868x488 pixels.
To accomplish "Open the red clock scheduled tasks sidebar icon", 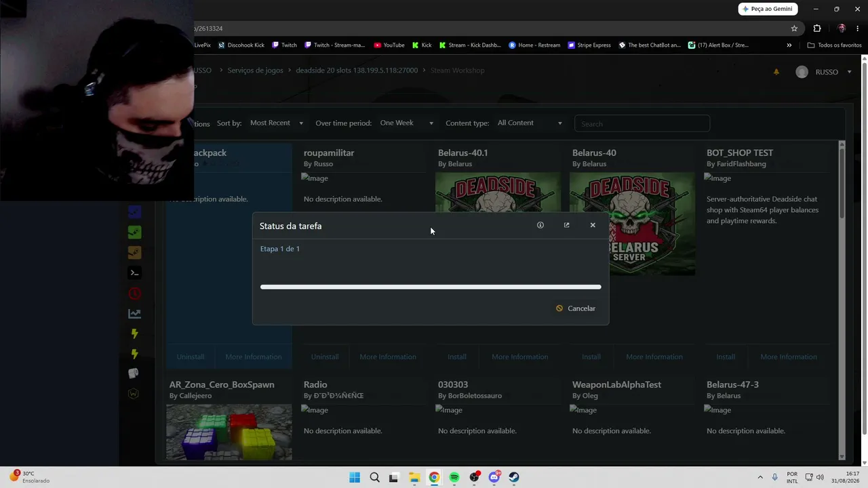I will 134,293.
